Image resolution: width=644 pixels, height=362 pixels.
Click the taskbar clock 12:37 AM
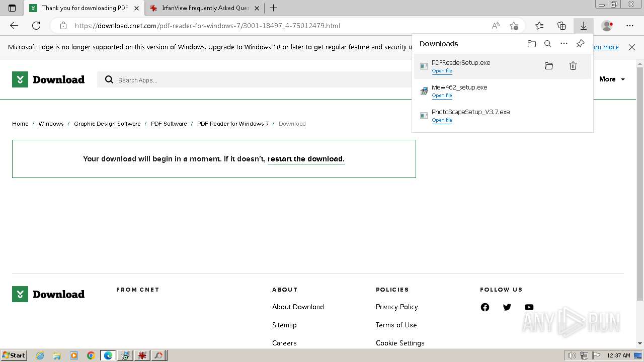(x=618, y=355)
